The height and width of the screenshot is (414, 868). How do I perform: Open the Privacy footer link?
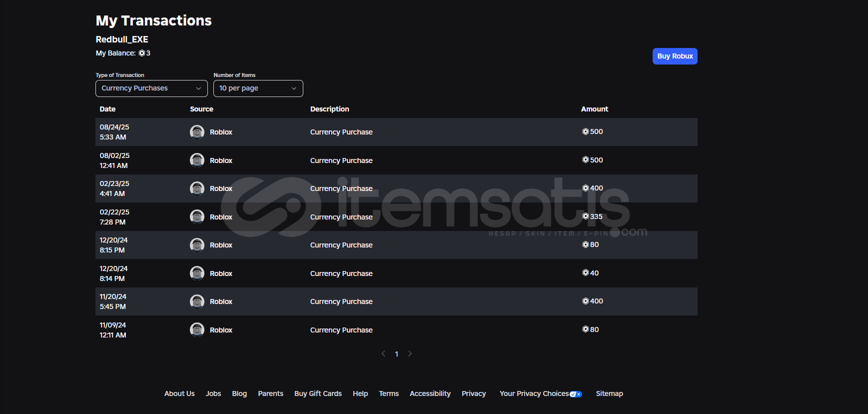tap(474, 393)
